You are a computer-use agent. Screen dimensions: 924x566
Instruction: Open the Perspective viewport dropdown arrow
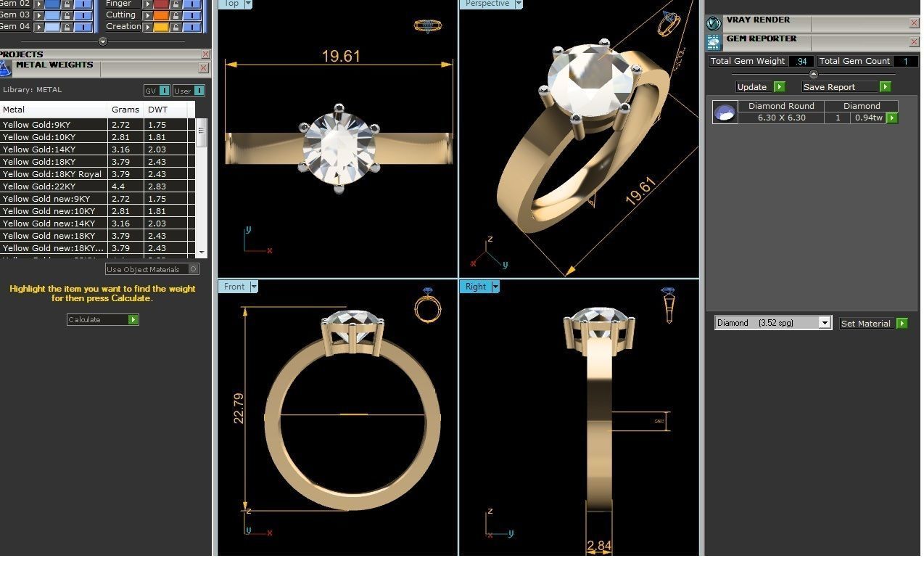[519, 4]
